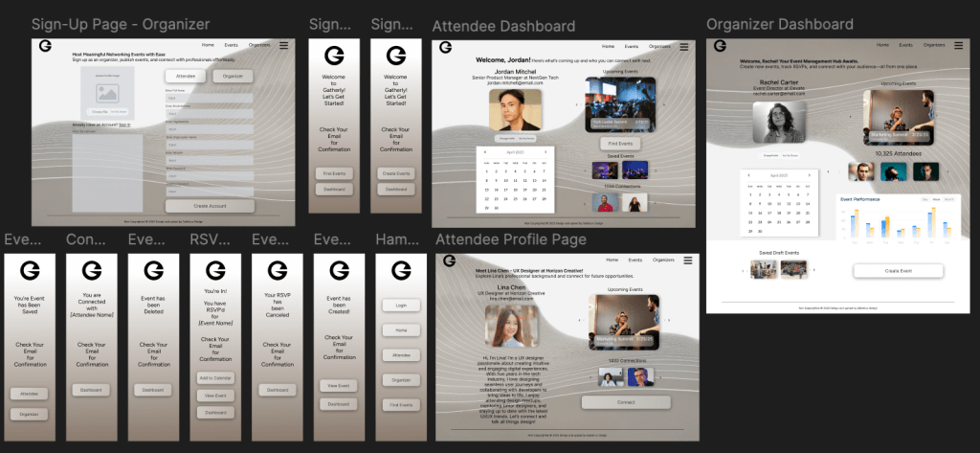Select the Organizer Dashboard frame title
This screenshot has width=980, height=453.
[780, 24]
